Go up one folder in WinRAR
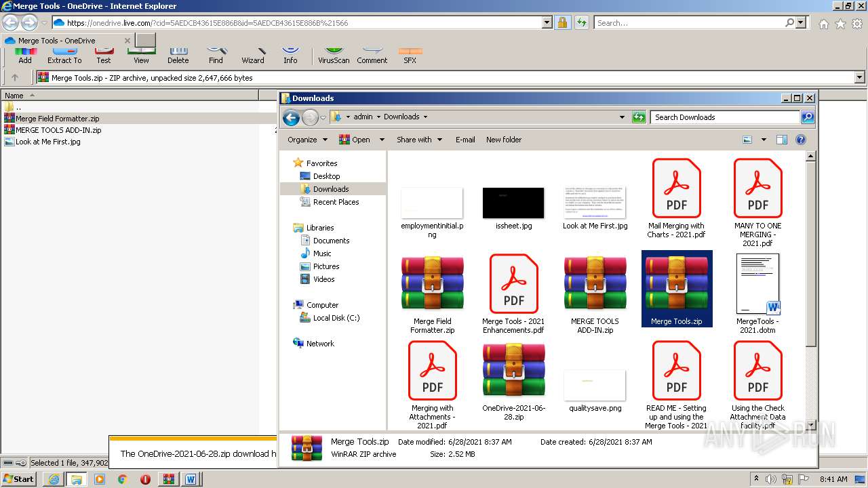The width and height of the screenshot is (868, 488). point(15,78)
